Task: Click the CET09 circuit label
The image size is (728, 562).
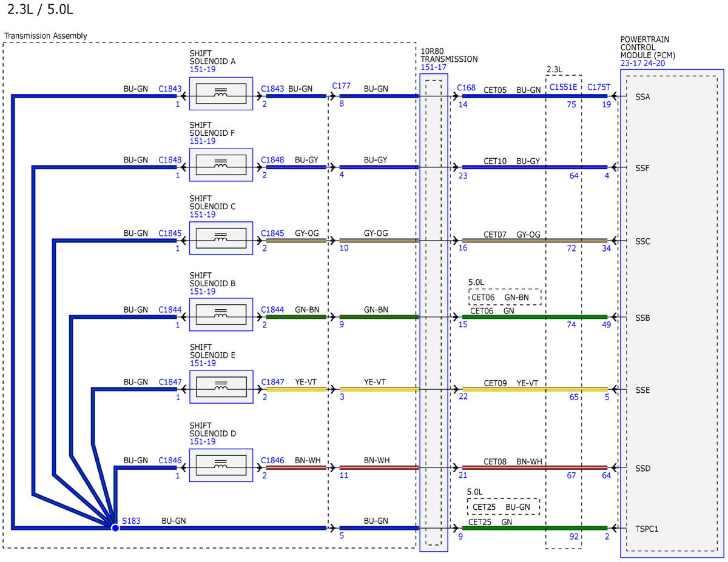Action: pyautogui.click(x=495, y=383)
